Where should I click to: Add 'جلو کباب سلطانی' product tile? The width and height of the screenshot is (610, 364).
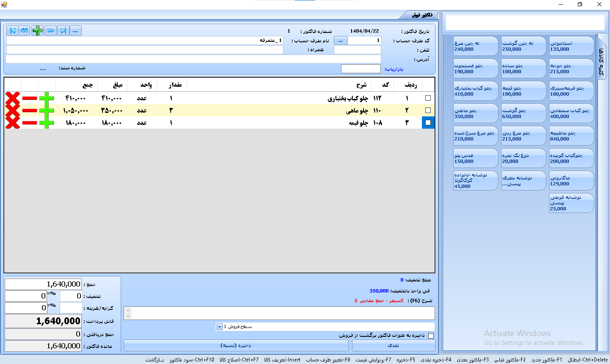571,113
